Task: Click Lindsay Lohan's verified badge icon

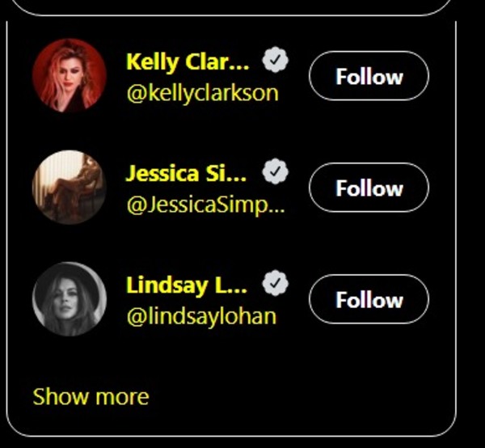Action: tap(275, 283)
